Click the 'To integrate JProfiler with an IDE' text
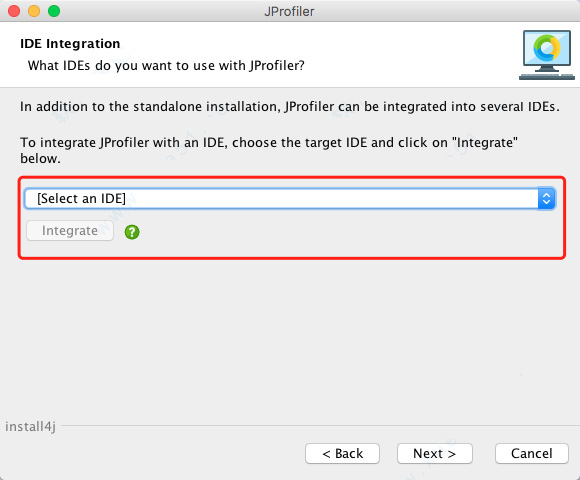Screen dimensions: 580x480 [x=269, y=150]
